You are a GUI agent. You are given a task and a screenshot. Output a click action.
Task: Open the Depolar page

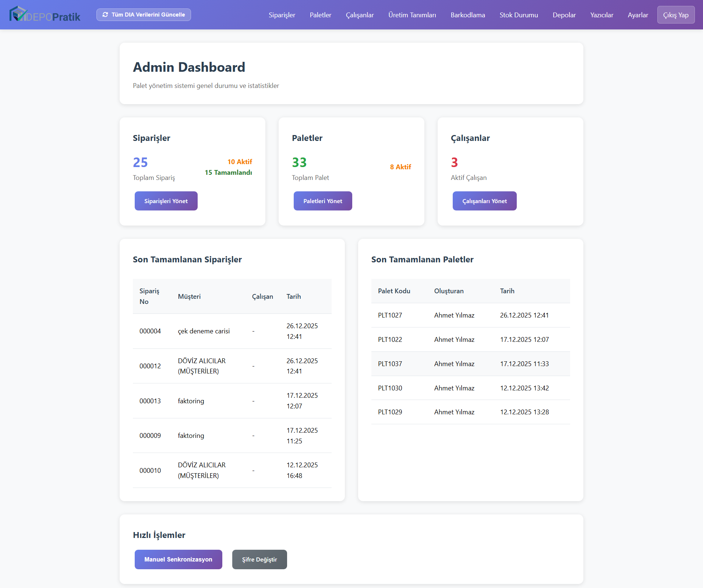point(564,15)
